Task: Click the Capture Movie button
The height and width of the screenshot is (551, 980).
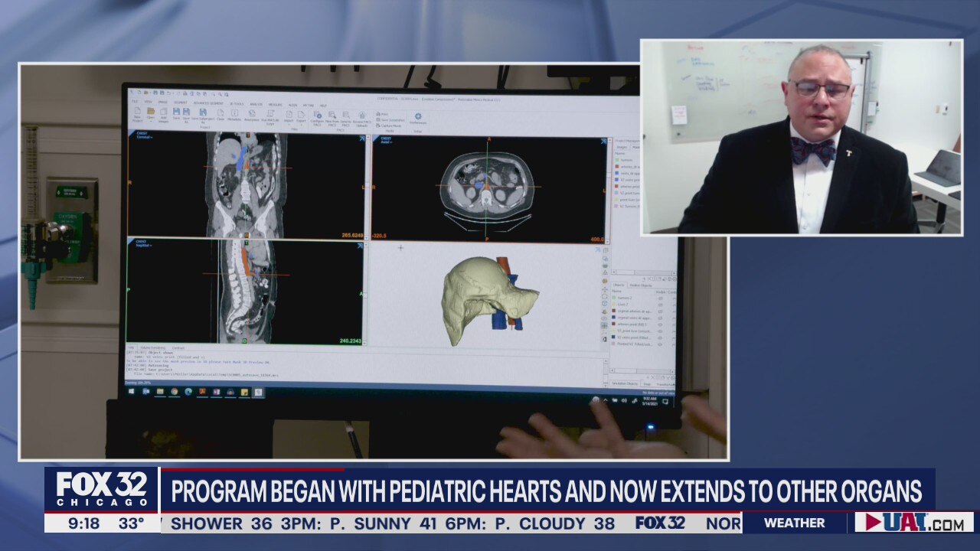Action: (x=390, y=126)
